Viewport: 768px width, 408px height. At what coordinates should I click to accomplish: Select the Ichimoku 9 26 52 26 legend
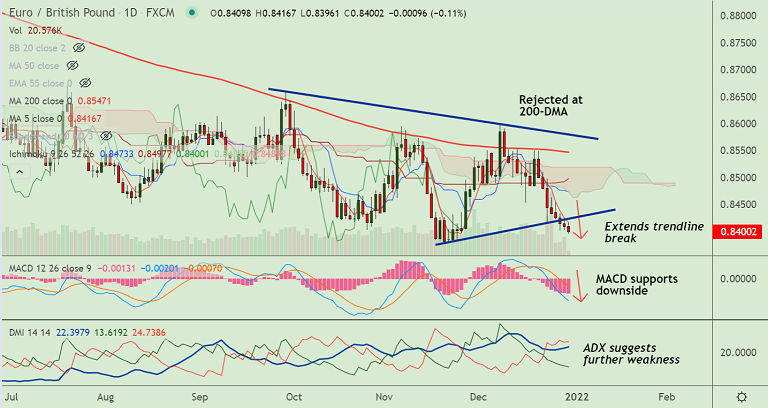point(51,154)
